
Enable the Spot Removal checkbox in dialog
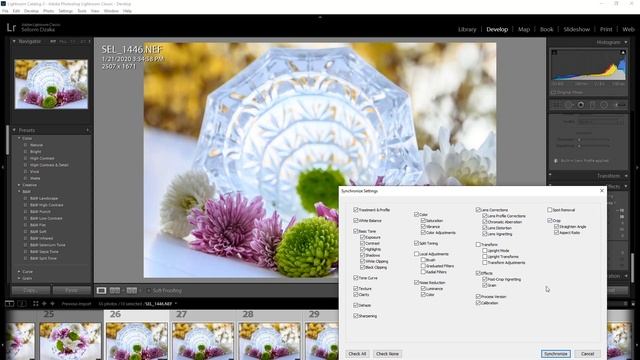[549, 210]
